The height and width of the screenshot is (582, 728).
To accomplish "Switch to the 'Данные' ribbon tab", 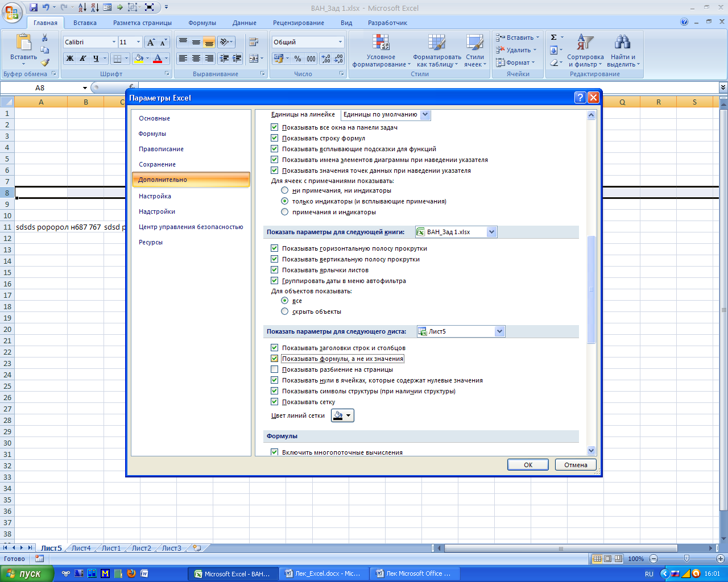I will (x=245, y=23).
